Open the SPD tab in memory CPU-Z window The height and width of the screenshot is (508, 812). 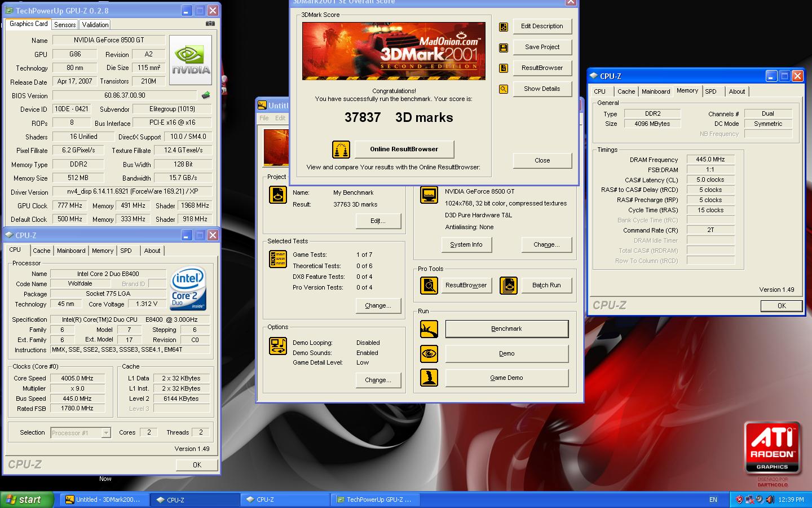tap(710, 91)
